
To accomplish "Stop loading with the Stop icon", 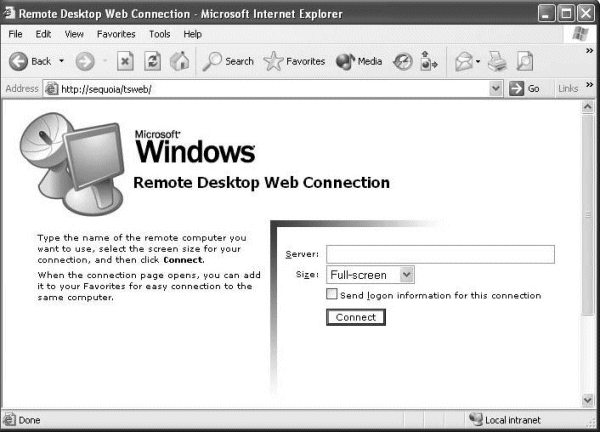I will 125,61.
